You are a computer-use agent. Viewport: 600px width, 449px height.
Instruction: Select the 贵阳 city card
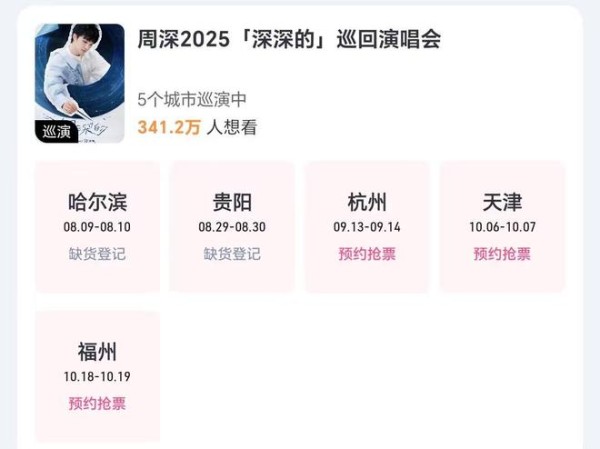tap(232, 227)
